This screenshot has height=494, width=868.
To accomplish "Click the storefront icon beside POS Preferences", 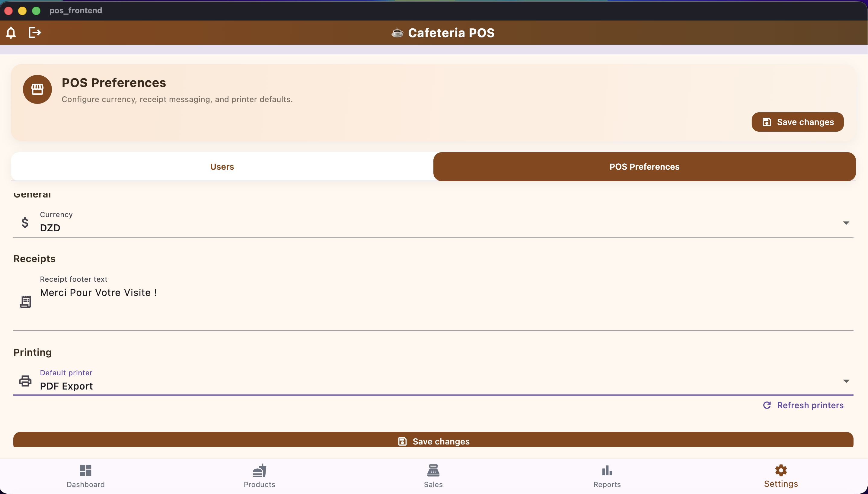I will pos(37,89).
